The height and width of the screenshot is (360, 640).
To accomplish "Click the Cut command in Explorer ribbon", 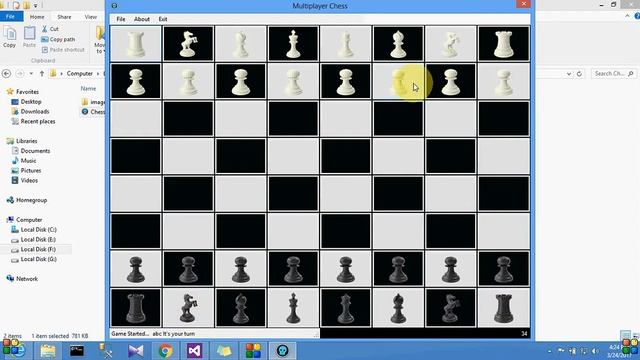I will click(51, 29).
